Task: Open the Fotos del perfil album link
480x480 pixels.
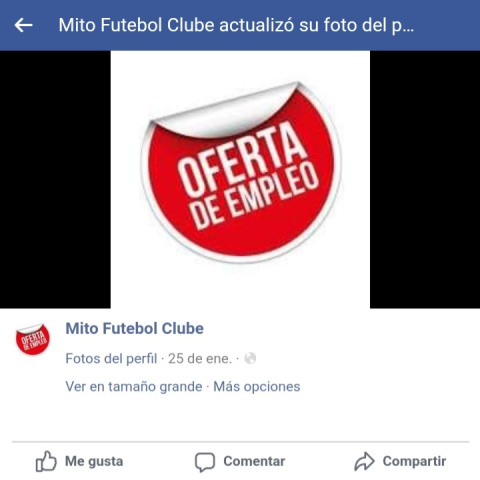Action: pos(111,359)
